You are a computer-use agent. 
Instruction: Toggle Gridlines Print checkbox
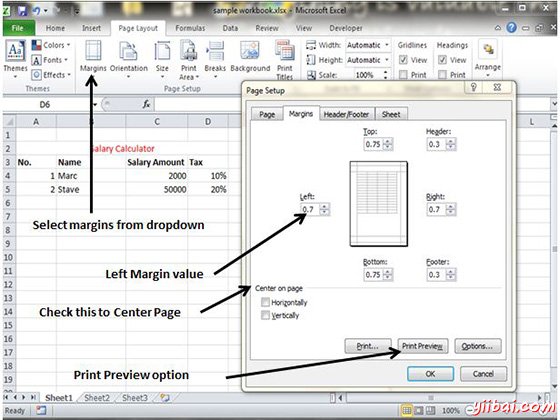tap(403, 75)
